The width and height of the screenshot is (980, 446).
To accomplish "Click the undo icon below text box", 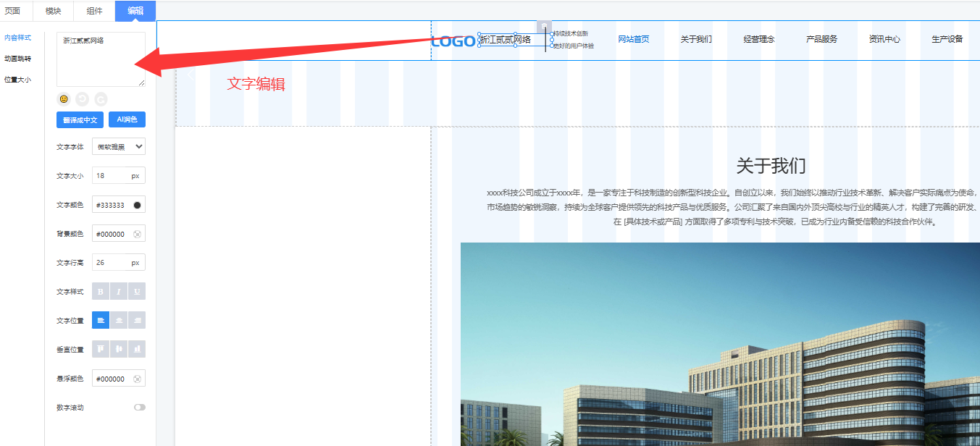I will 82,98.
